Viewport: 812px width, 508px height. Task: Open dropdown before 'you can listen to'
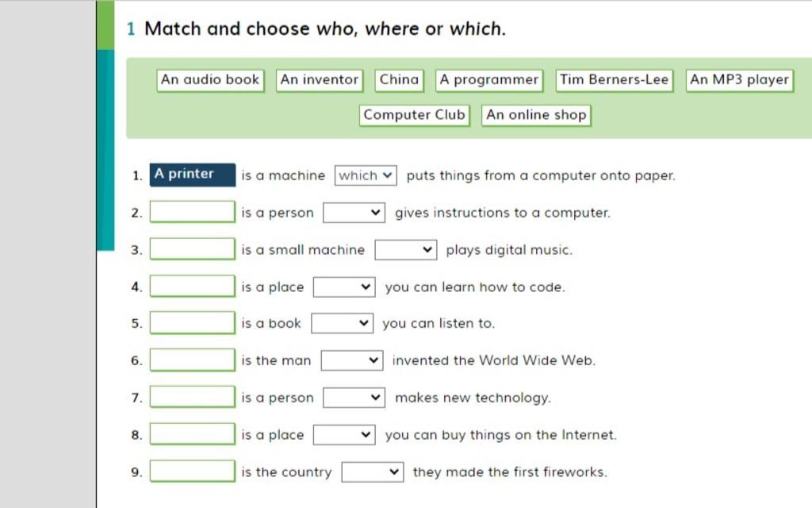coord(342,323)
